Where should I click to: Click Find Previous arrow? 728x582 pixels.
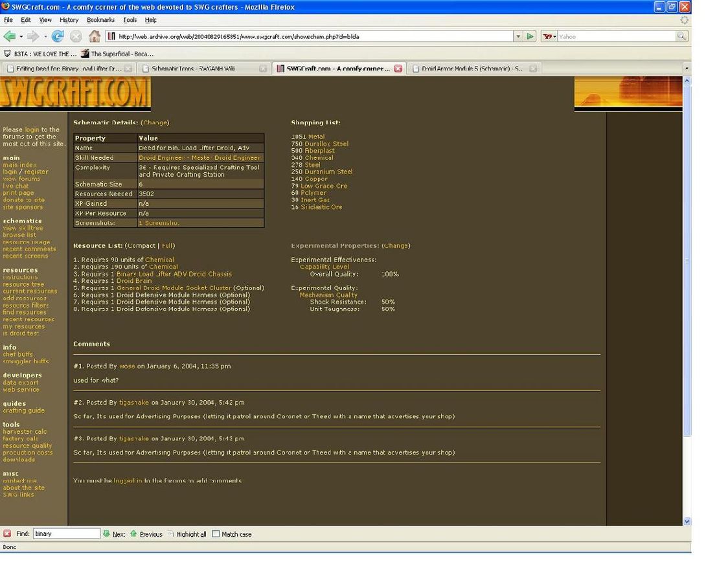(x=134, y=534)
